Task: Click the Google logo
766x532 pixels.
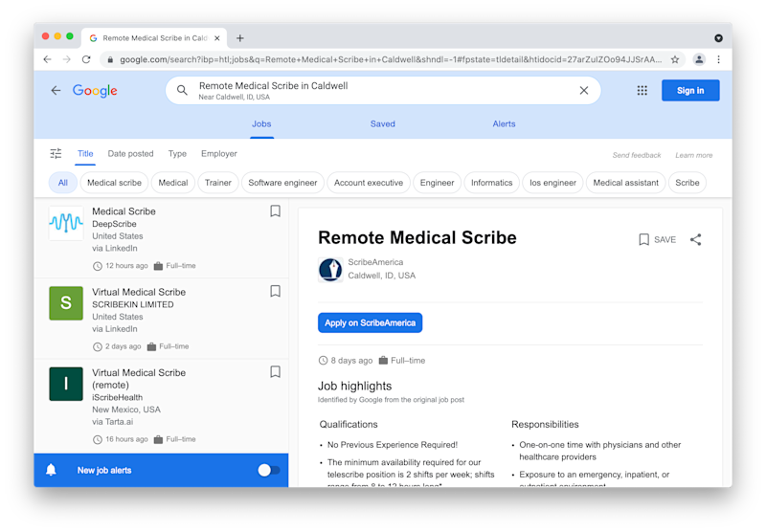Action: point(95,90)
